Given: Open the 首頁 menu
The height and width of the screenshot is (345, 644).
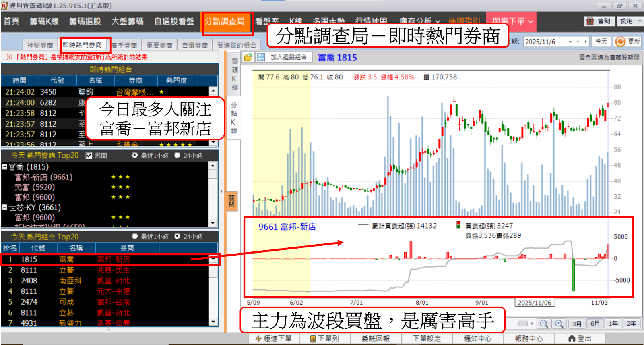Looking at the screenshot, I should tap(11, 21).
